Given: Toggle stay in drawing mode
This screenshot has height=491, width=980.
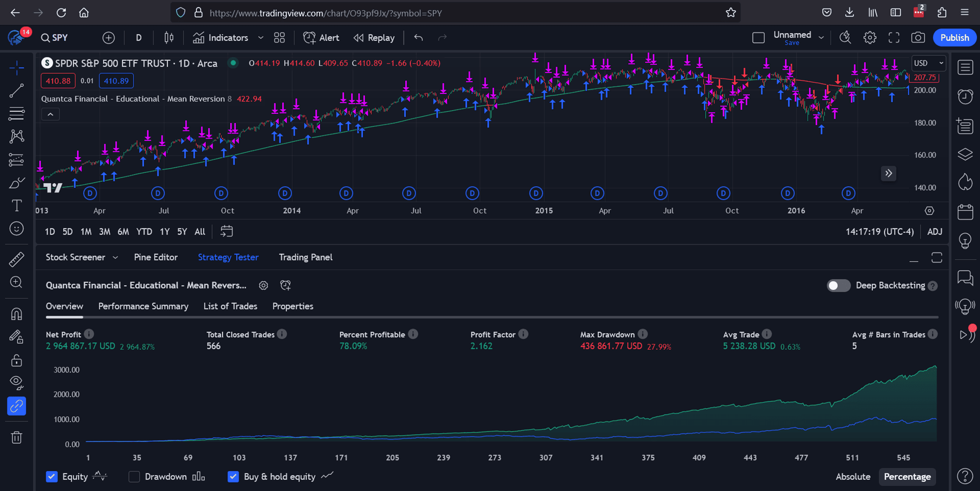Looking at the screenshot, I should tap(17, 337).
